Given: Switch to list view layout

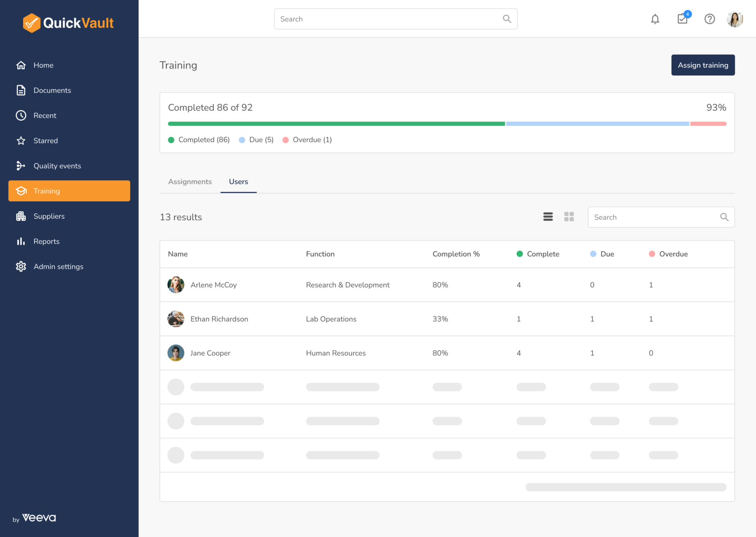Looking at the screenshot, I should (548, 217).
